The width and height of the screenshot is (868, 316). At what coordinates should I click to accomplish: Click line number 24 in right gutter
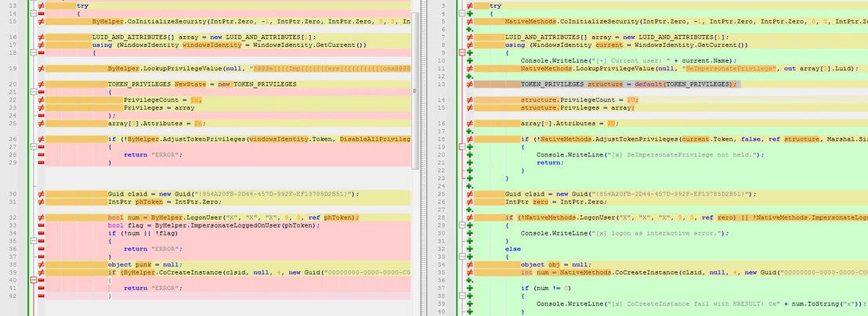(x=443, y=186)
